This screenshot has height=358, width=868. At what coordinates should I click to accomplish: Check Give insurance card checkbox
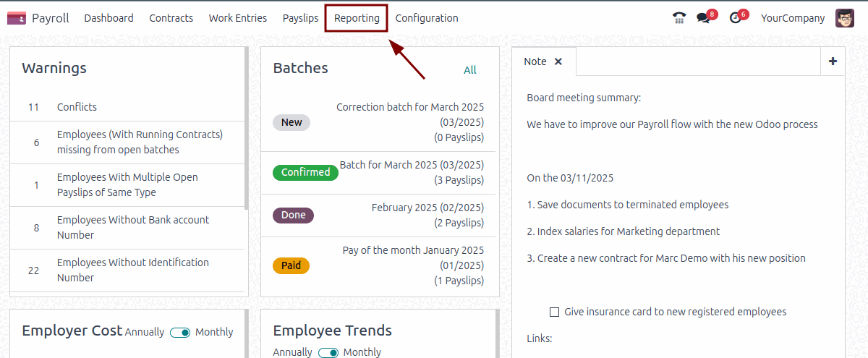click(555, 312)
